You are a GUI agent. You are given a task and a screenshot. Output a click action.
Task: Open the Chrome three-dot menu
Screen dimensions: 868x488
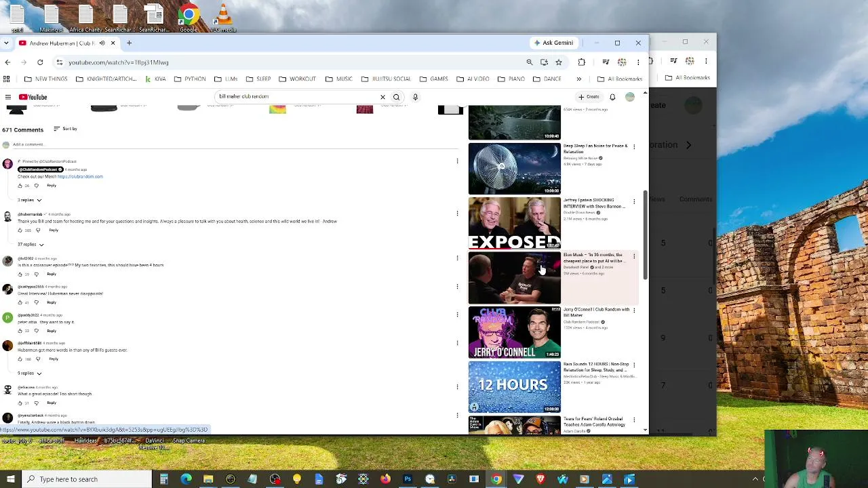click(x=638, y=62)
